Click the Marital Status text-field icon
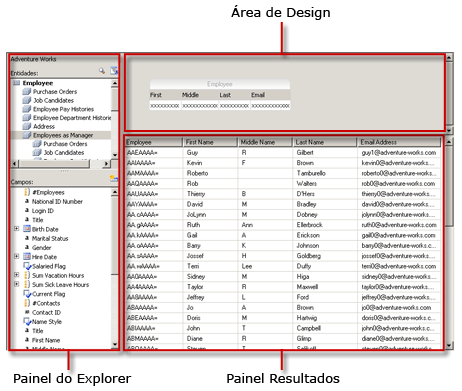 pos(27,238)
